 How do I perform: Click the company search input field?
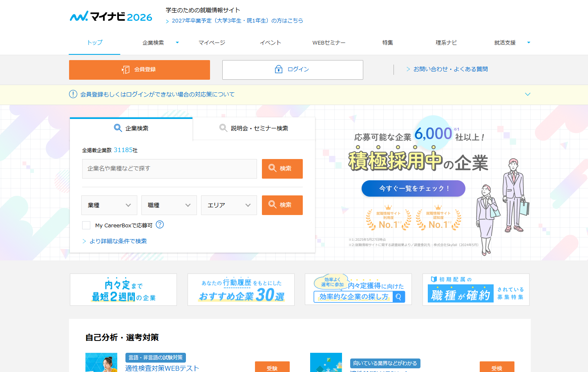tap(169, 168)
